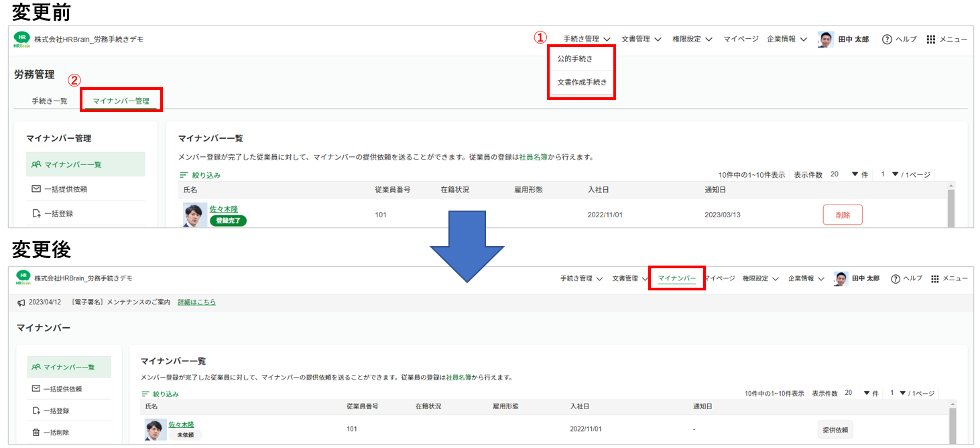Screen dimensions: 980x448
Task: Expand 企業情報 dropdown in the upper header
Action: click(x=787, y=40)
